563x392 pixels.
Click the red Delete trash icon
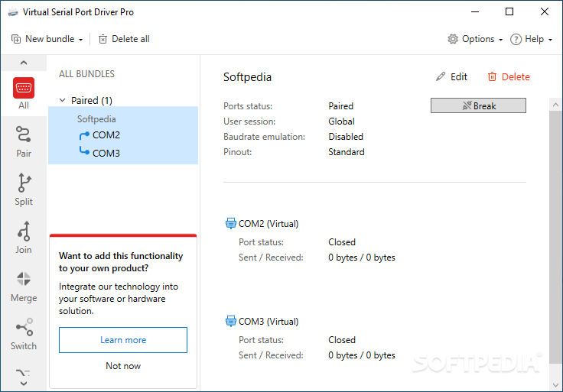click(x=492, y=76)
